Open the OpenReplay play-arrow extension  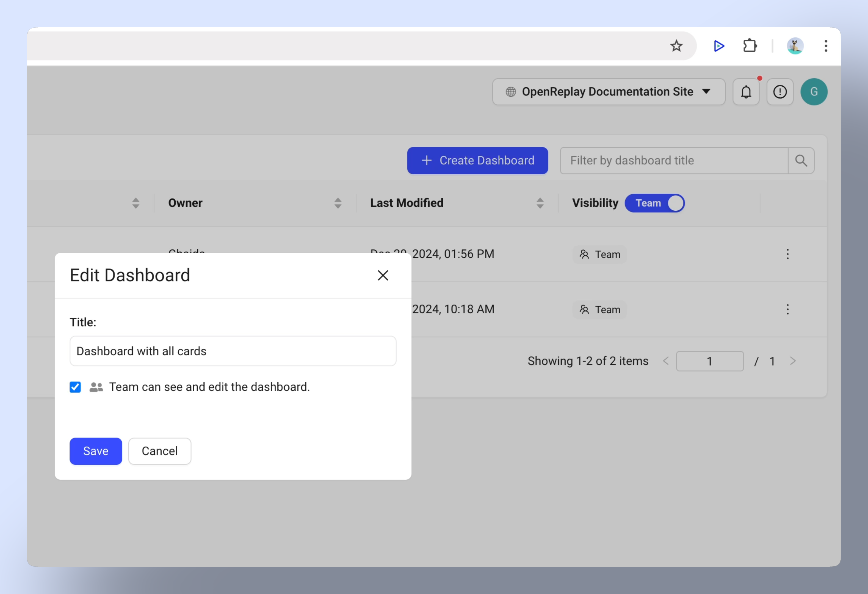[x=718, y=46]
